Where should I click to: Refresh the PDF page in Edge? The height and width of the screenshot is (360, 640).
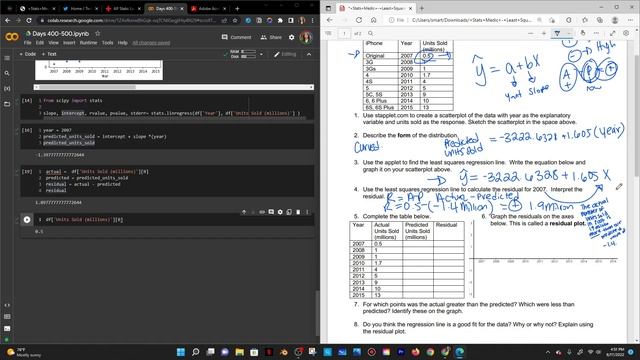coord(359,20)
